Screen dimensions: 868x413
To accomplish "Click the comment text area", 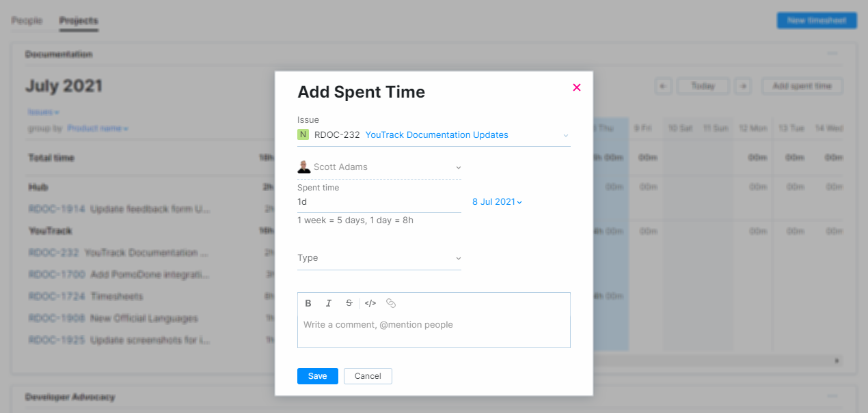I will tap(433, 330).
